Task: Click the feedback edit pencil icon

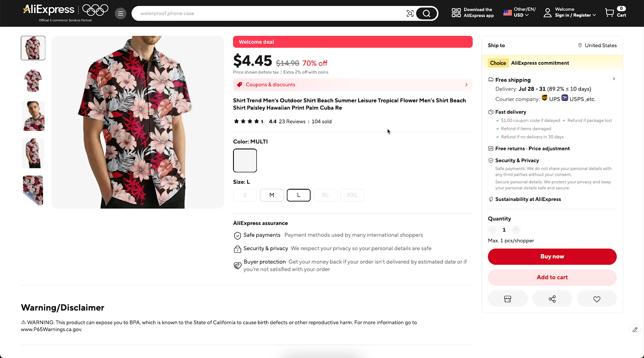Action: (635, 329)
